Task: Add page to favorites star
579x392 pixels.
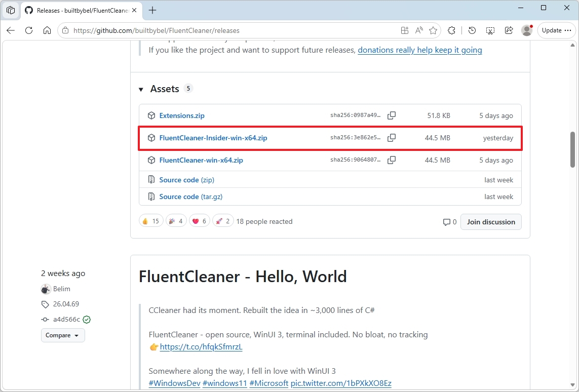Action: [433, 30]
